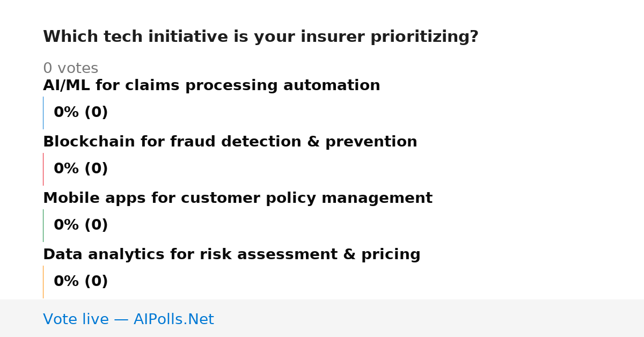Click the poll question title
Image resolution: width=644 pixels, height=337 pixels.
point(260,37)
